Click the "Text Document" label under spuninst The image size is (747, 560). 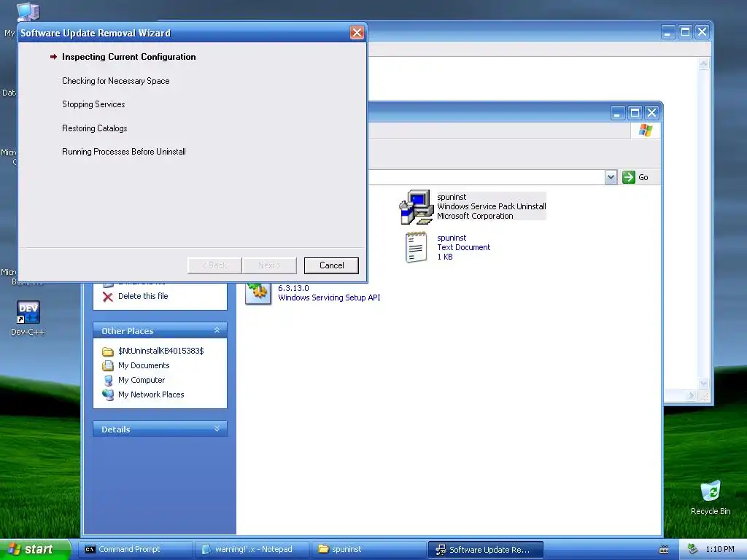[463, 247]
